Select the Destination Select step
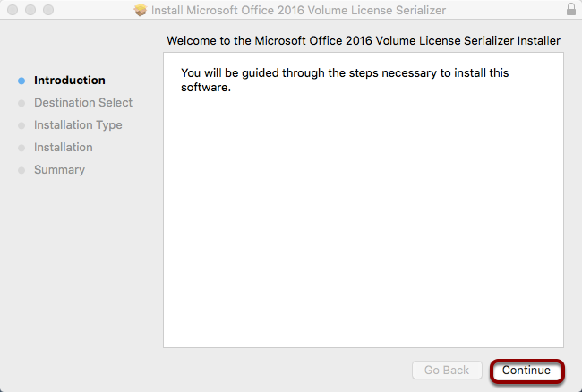This screenshot has width=582, height=392. tap(83, 102)
